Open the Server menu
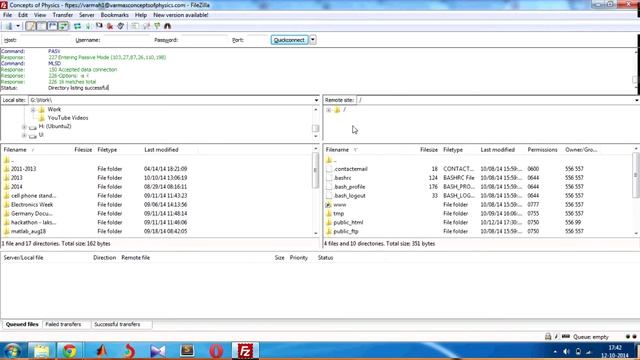This screenshot has width=640, height=360. point(87,15)
